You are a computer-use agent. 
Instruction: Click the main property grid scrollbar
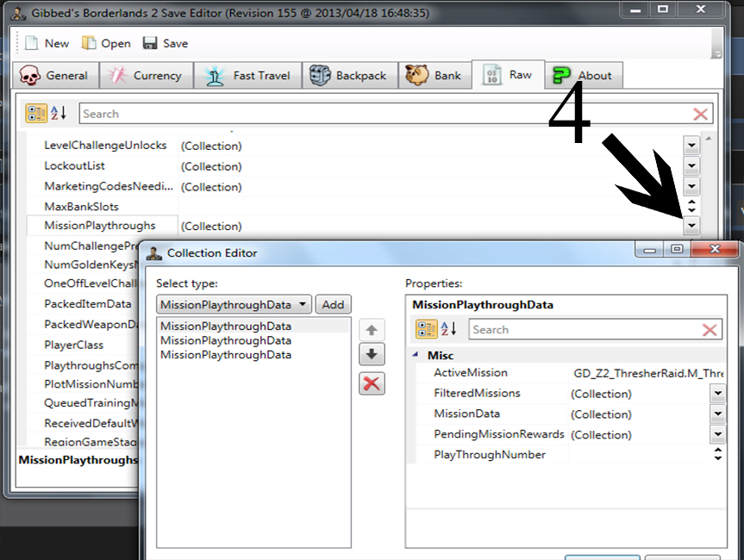point(709,187)
